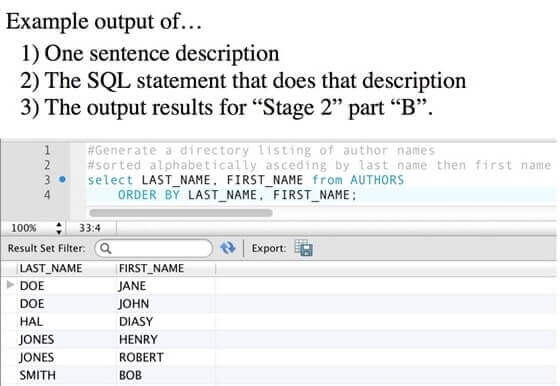Select the DOE cell in JOHN's row

[32, 304]
